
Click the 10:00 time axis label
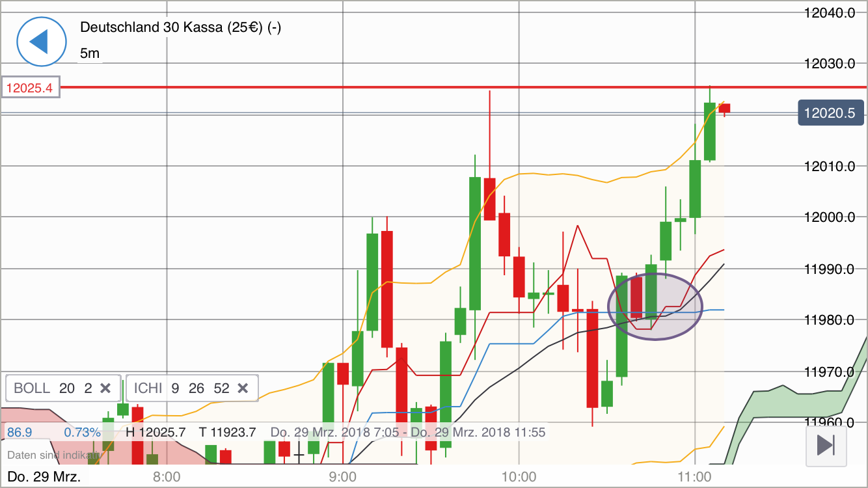[519, 477]
